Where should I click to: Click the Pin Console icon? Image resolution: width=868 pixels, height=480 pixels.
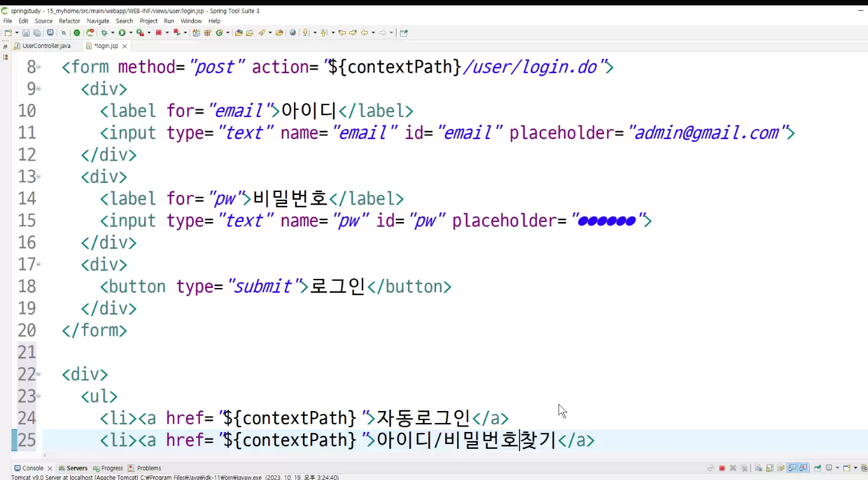[x=818, y=468]
